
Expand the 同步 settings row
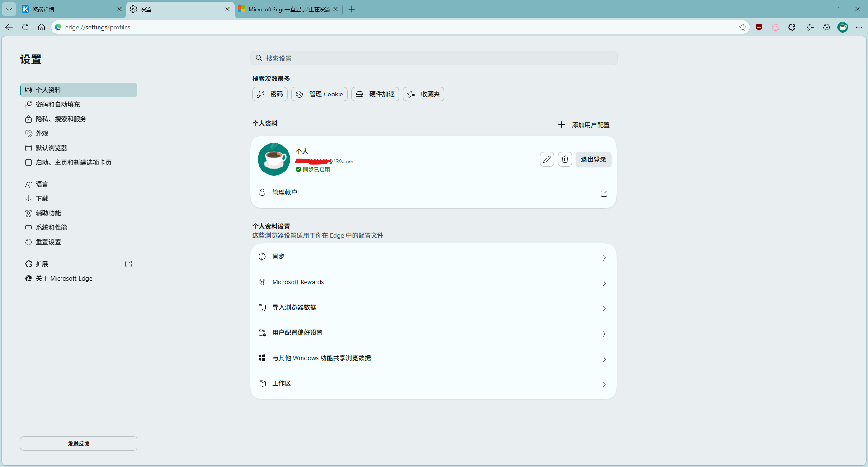(434, 257)
